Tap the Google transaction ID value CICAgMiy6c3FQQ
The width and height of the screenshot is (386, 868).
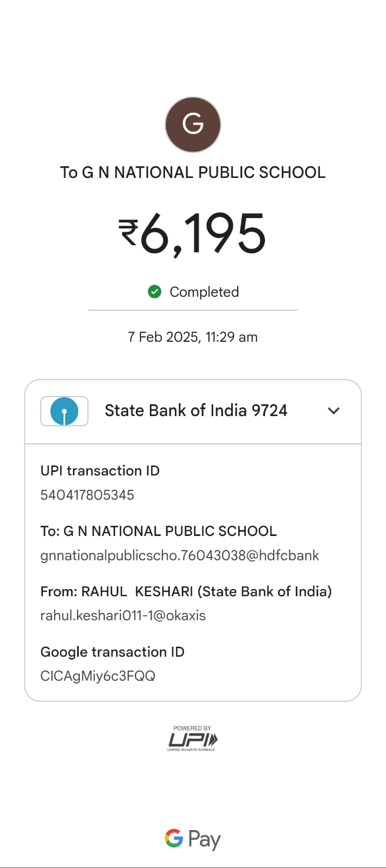(x=98, y=676)
